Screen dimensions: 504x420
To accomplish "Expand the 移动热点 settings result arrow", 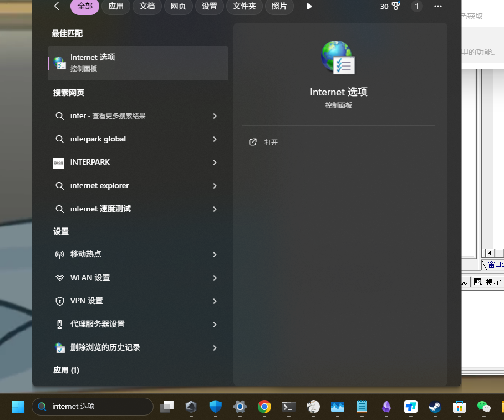I will pyautogui.click(x=215, y=254).
